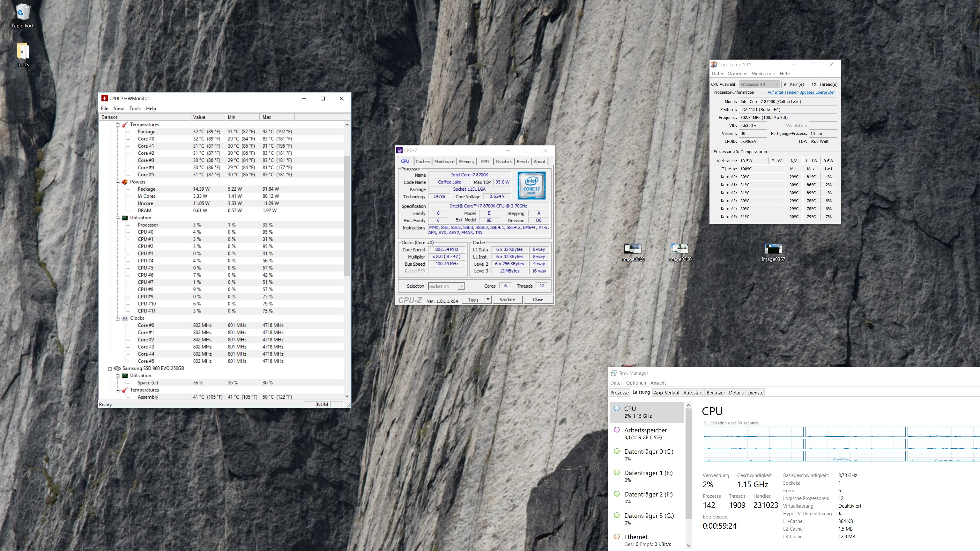Open the Prozessor #0 CPU Auswahl dropdown
The width and height of the screenshot is (980, 551).
[759, 84]
